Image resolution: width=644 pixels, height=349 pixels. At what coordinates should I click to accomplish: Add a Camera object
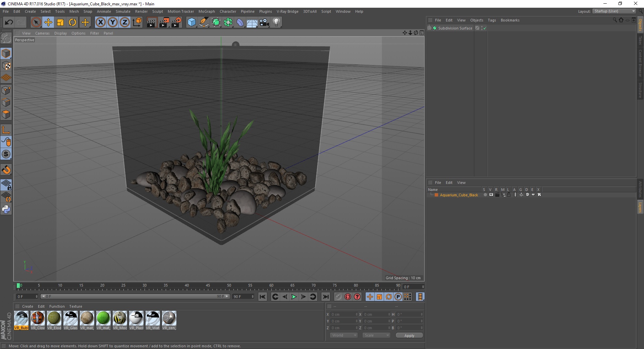pyautogui.click(x=264, y=22)
